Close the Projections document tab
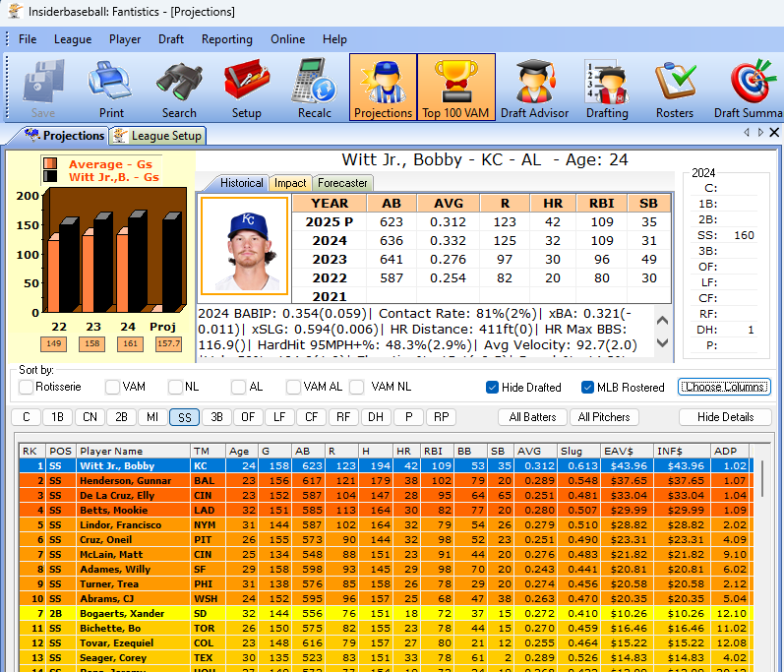The image size is (784, 672). coord(774,133)
